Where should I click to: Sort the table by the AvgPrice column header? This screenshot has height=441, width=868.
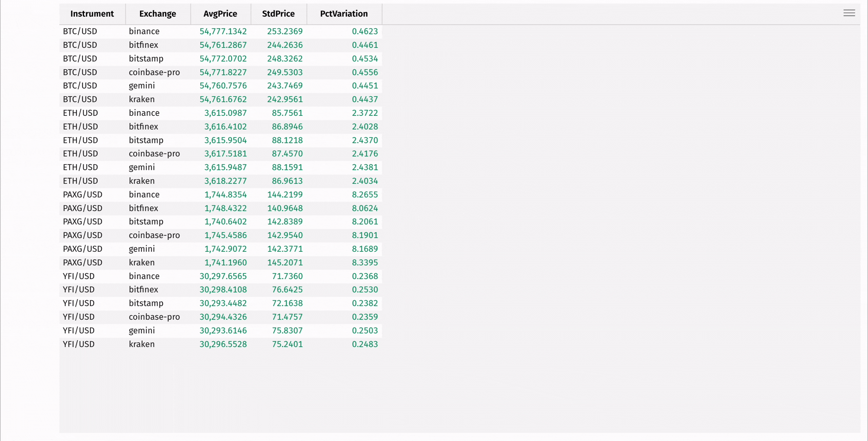(x=220, y=14)
